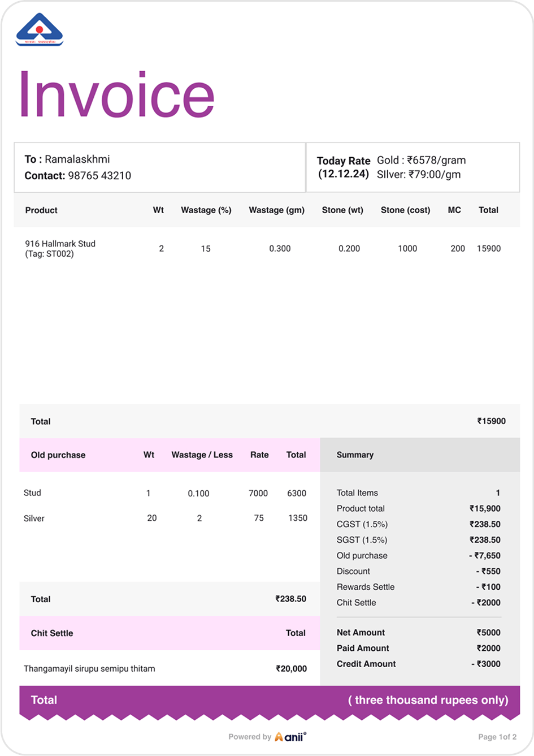The height and width of the screenshot is (756, 534).
Task: Click the Summary panel header
Action: point(355,455)
